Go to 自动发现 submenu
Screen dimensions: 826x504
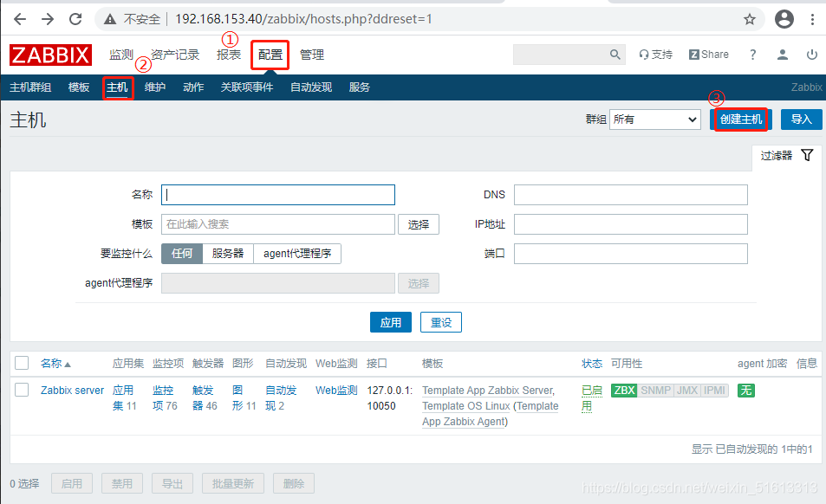311,87
